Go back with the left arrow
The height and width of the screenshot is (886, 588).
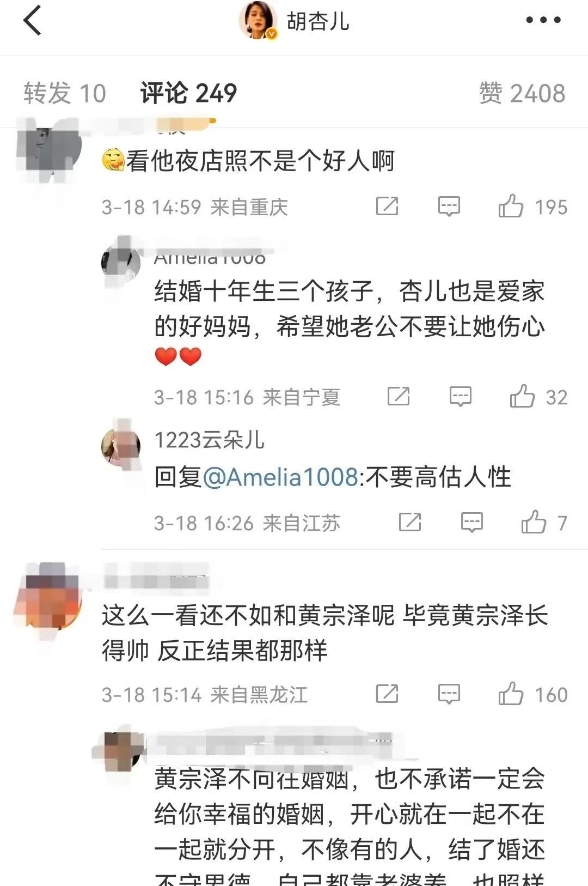click(33, 21)
